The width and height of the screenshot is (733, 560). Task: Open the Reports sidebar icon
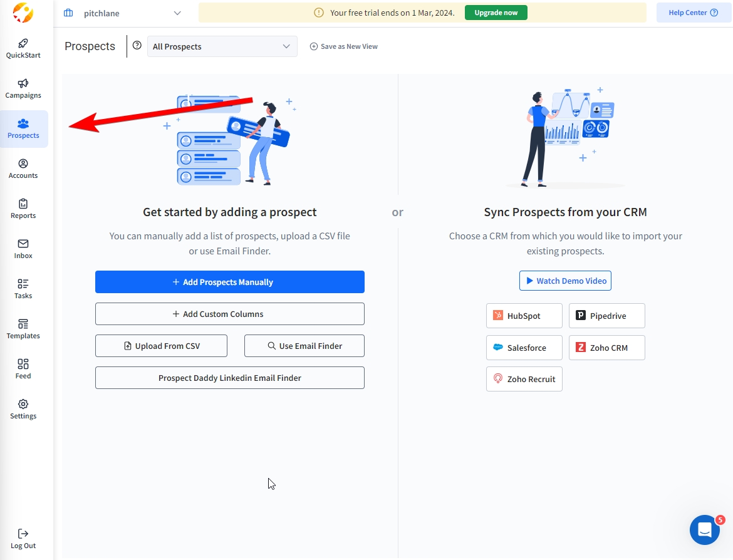point(23,204)
